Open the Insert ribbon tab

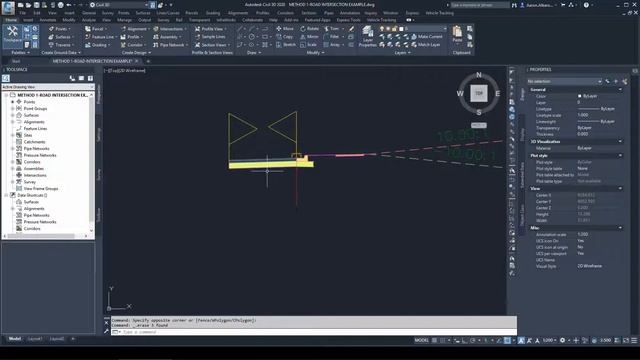28,20
